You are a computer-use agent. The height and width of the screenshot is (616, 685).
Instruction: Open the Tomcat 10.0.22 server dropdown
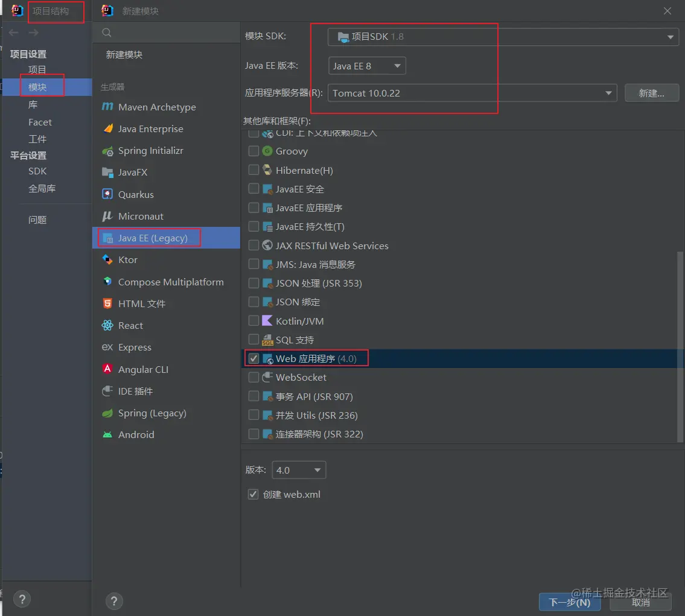[x=472, y=93]
